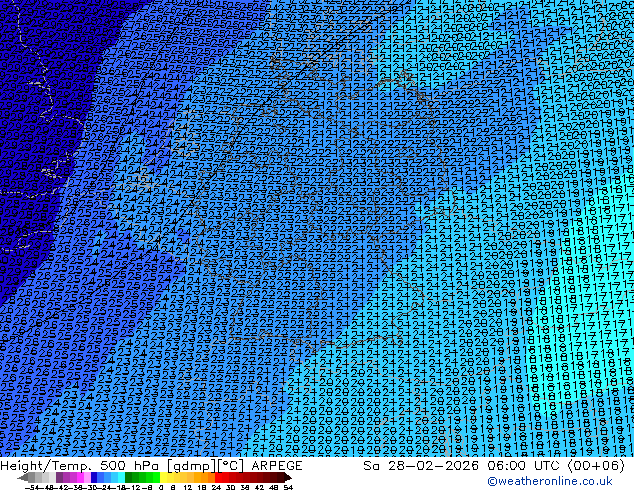
Task: Click the magenta legend color swatch
Action: pos(80,477)
